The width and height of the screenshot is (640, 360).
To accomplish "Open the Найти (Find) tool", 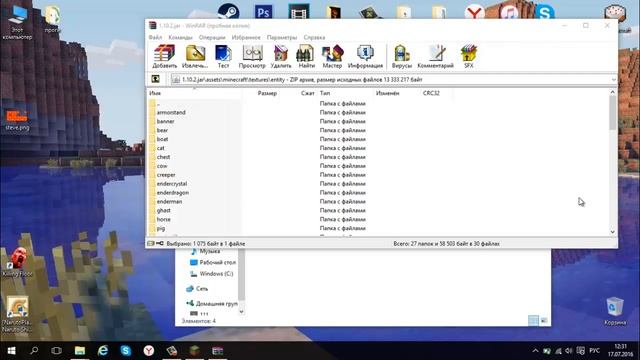I will point(306,56).
